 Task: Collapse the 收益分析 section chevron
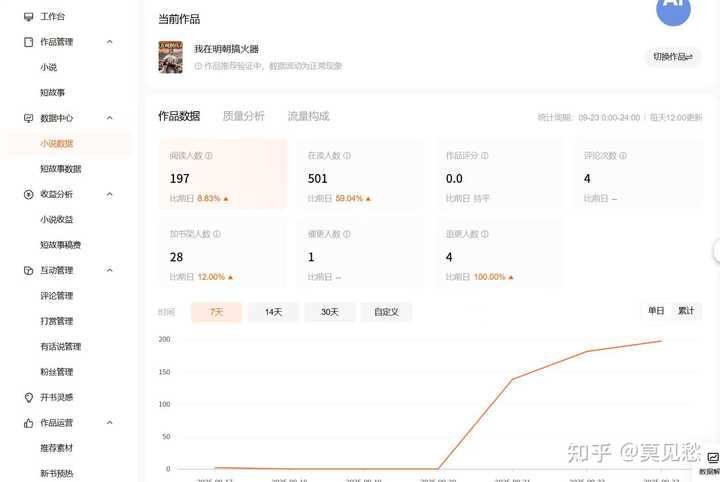109,194
